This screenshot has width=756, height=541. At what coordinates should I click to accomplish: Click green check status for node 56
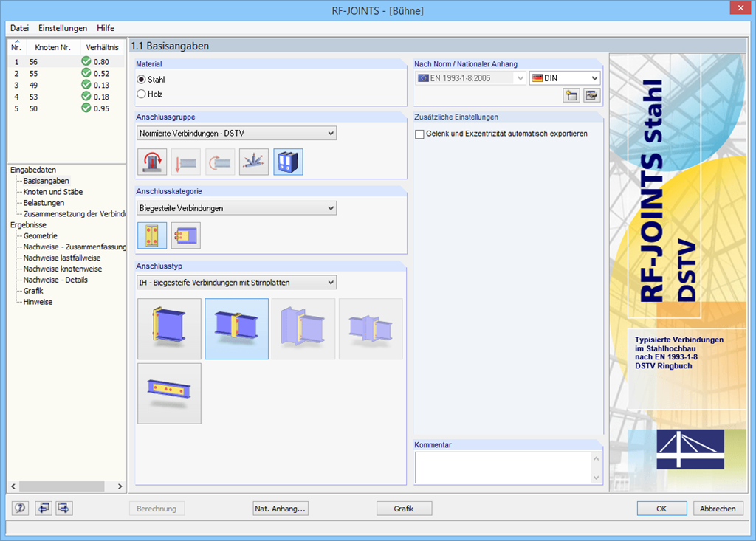(86, 61)
